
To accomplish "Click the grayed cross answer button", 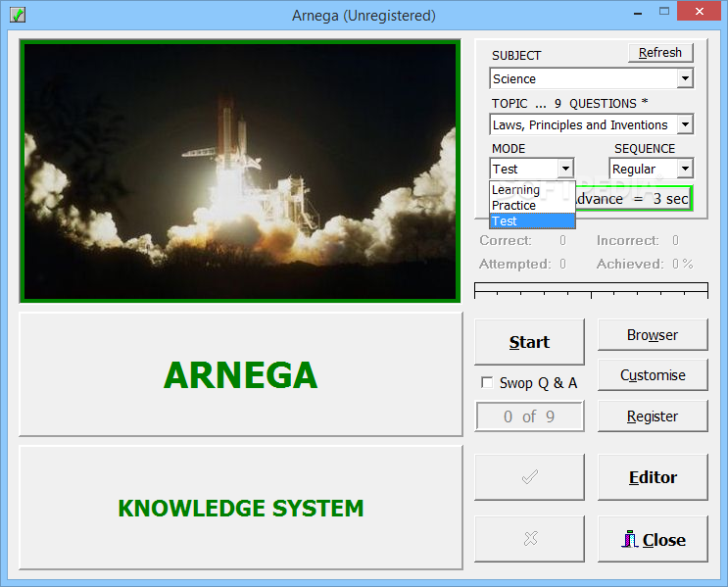I will (x=529, y=539).
